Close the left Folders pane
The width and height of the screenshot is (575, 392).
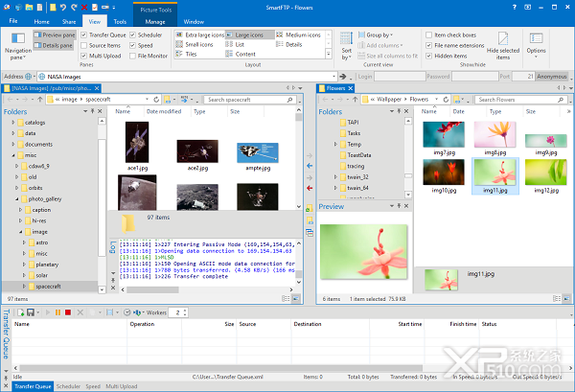click(100, 111)
